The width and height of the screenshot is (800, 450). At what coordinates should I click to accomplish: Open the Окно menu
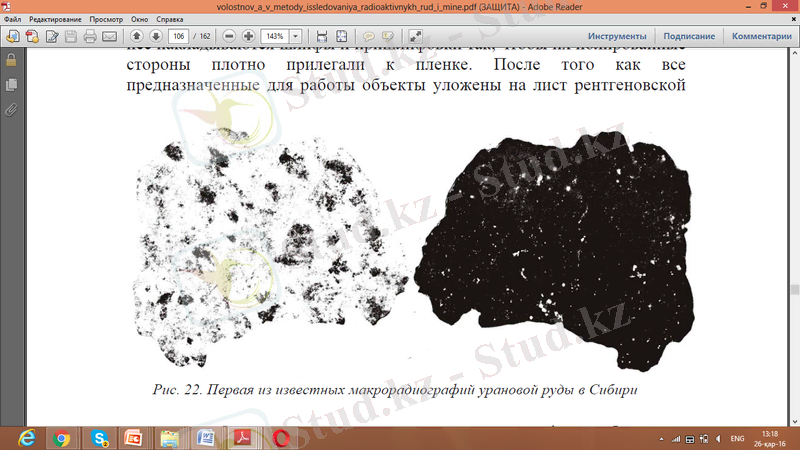139,19
